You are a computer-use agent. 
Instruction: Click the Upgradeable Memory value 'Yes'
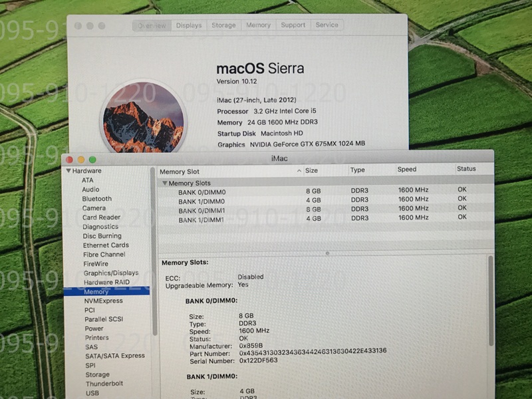(243, 285)
